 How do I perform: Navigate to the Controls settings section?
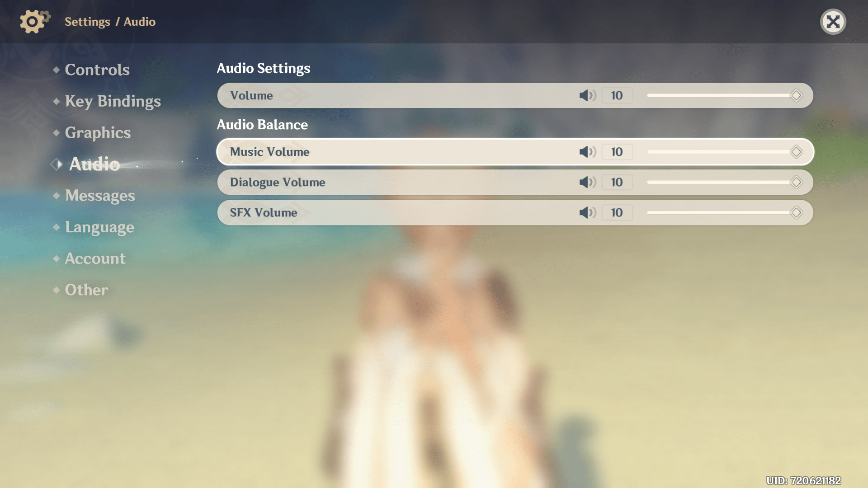97,70
